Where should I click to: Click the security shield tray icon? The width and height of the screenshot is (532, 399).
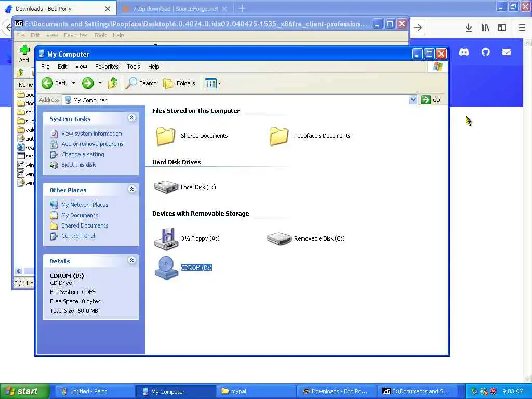(x=494, y=391)
